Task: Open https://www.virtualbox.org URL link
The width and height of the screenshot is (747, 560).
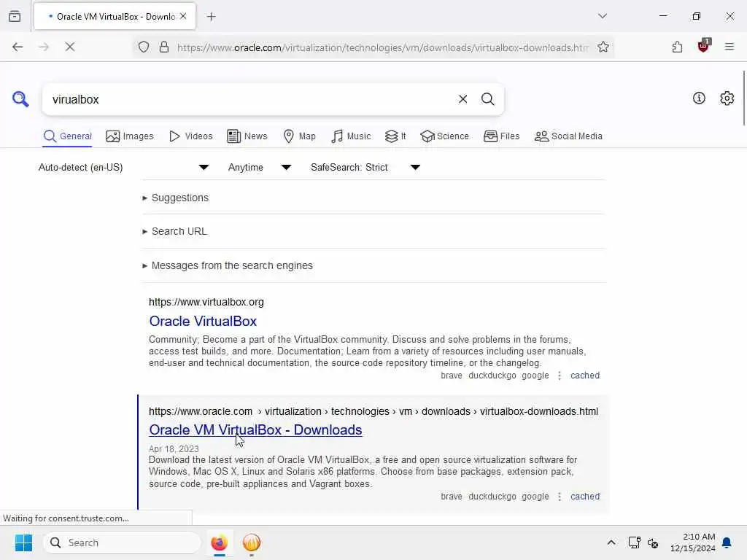Action: [206, 302]
